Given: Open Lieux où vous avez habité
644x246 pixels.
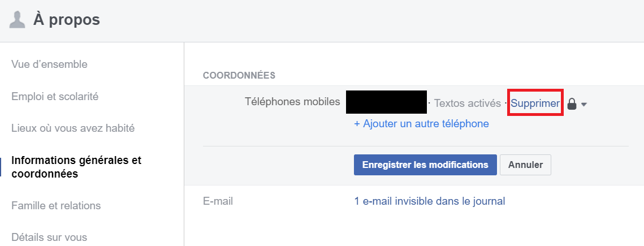Looking at the screenshot, I should [x=73, y=128].
